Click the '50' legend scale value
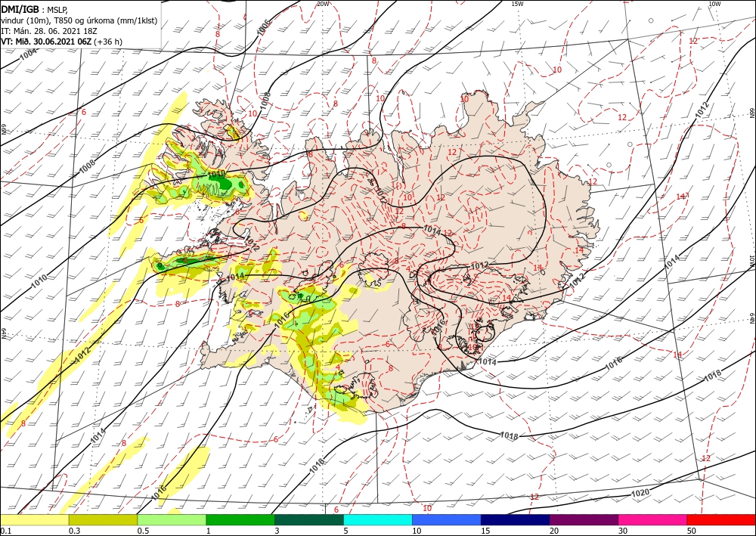 (692, 531)
